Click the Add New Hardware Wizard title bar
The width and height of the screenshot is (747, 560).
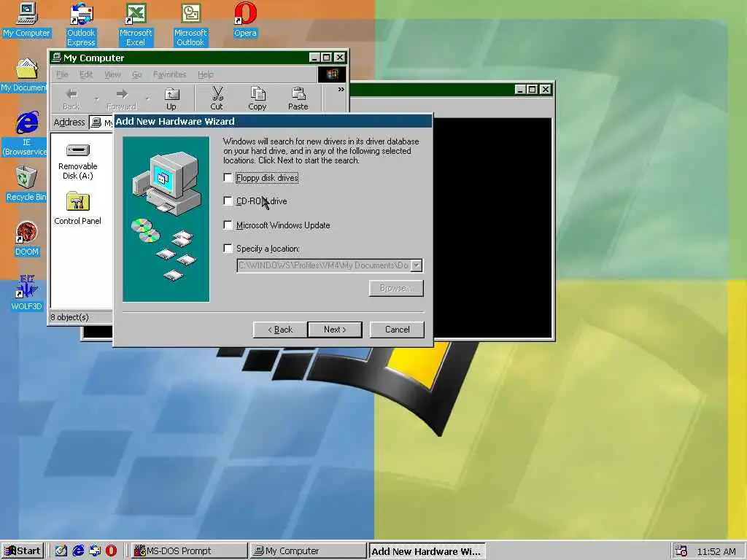[273, 121]
